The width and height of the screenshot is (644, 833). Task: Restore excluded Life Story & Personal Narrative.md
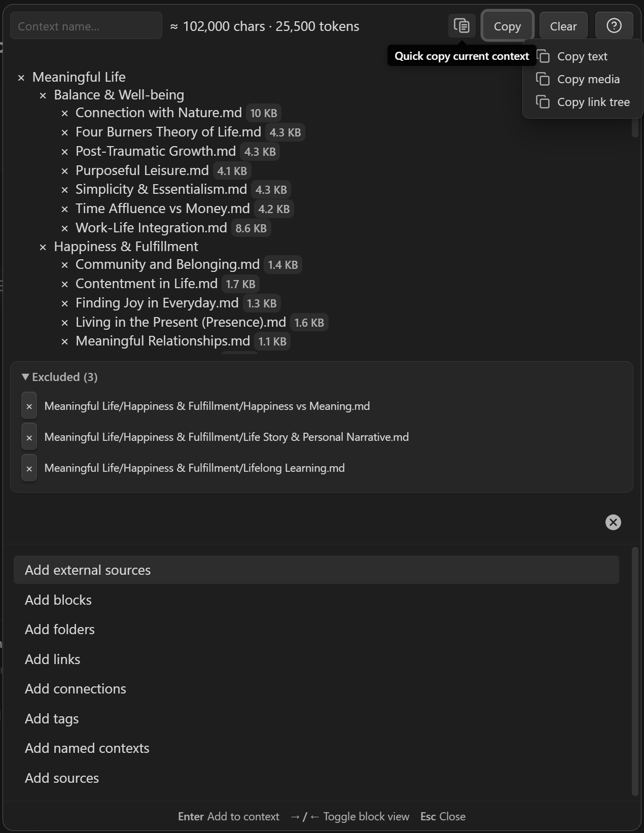pyautogui.click(x=29, y=437)
